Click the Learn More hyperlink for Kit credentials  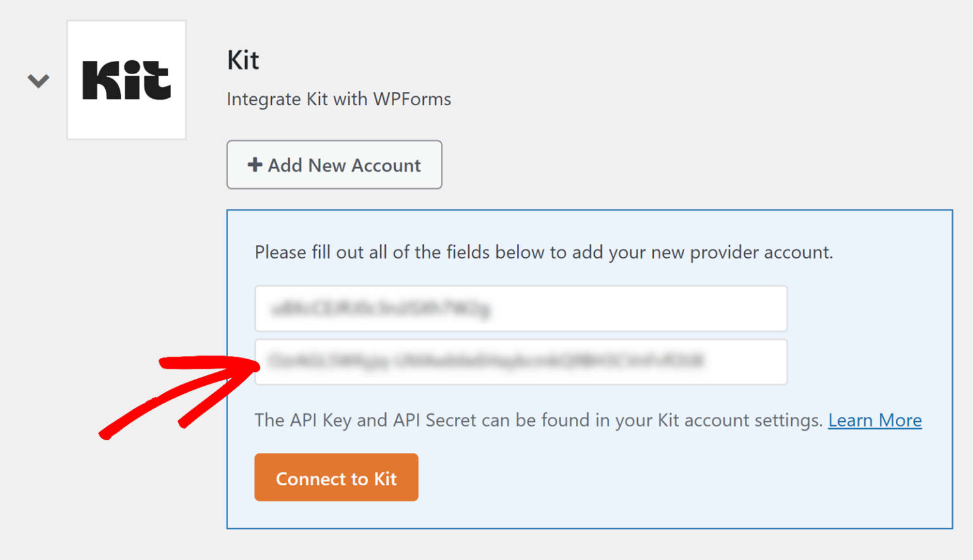tap(875, 420)
